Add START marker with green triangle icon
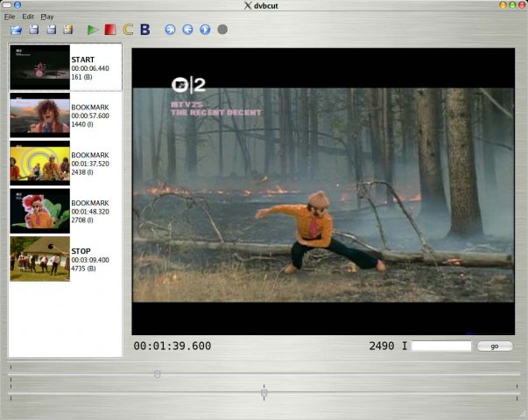Image resolution: width=528 pixels, height=420 pixels. tap(93, 30)
